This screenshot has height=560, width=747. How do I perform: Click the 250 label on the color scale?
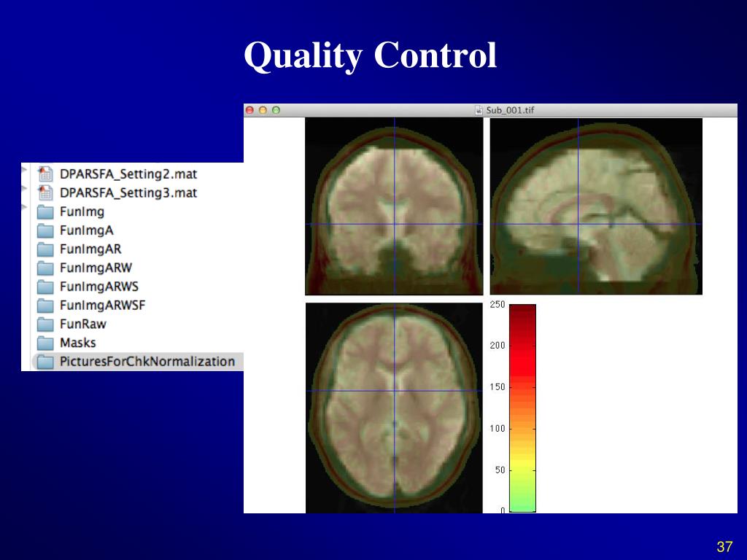498,304
